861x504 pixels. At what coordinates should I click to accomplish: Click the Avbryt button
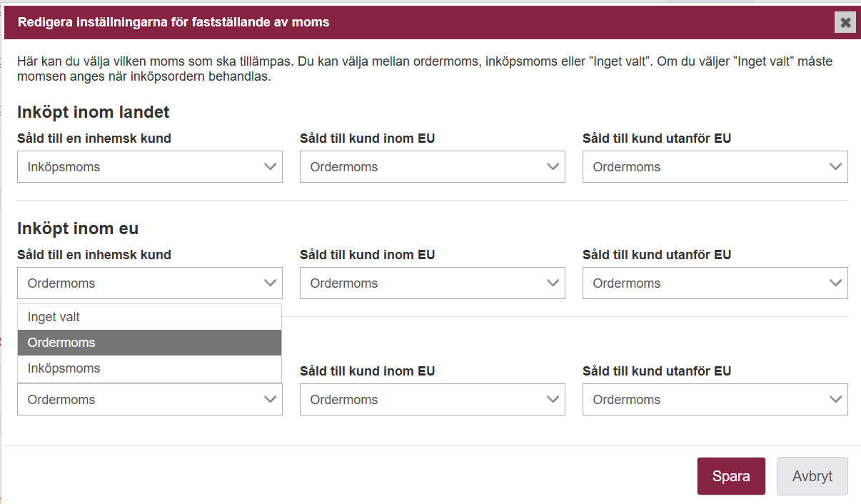tap(812, 476)
